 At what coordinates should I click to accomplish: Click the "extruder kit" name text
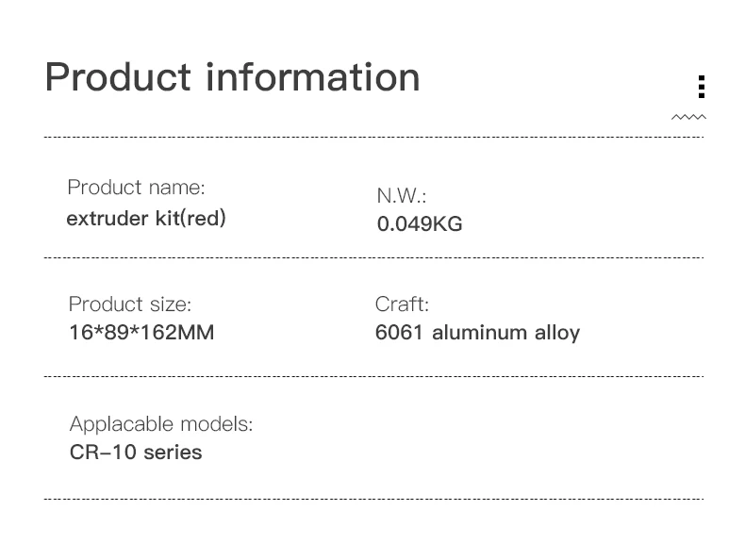(121, 219)
